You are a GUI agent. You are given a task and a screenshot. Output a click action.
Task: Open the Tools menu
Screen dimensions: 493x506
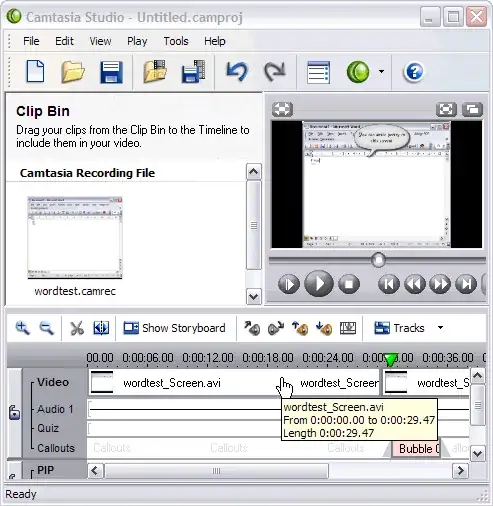[176, 41]
